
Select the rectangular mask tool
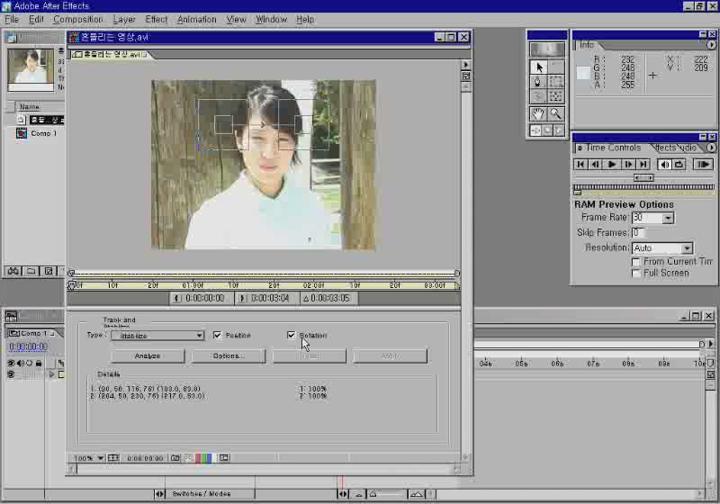pos(556,83)
